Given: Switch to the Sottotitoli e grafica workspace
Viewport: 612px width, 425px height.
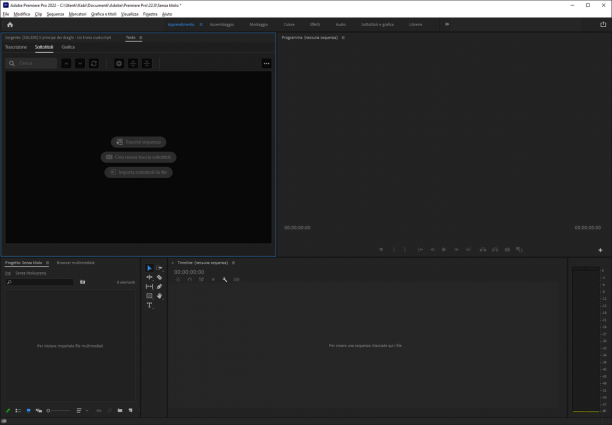Looking at the screenshot, I should [377, 25].
